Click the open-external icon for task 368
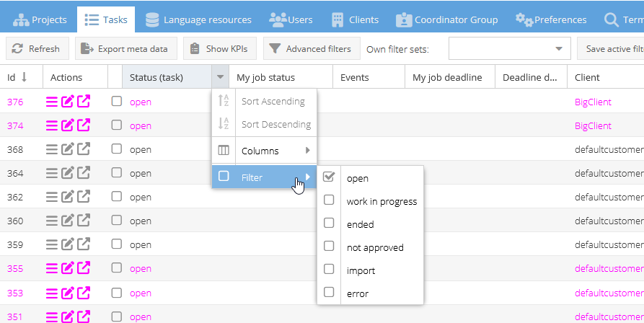This screenshot has height=323, width=644. 84,149
